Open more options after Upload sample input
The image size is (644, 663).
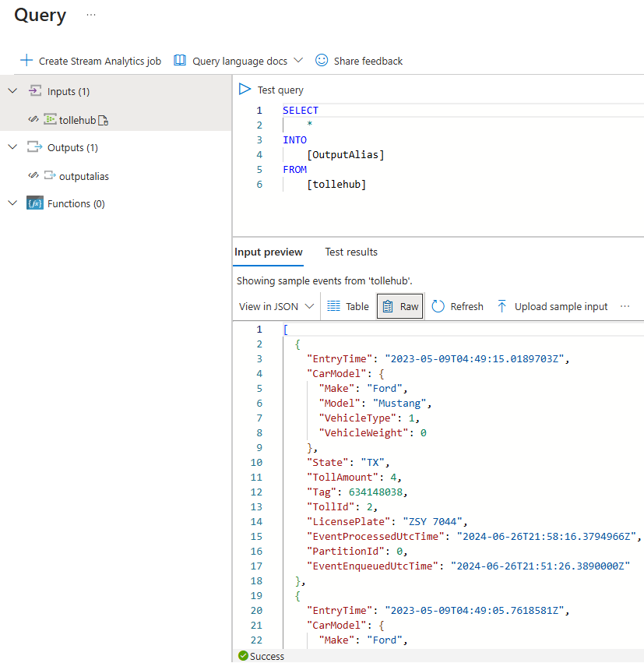[x=625, y=306]
